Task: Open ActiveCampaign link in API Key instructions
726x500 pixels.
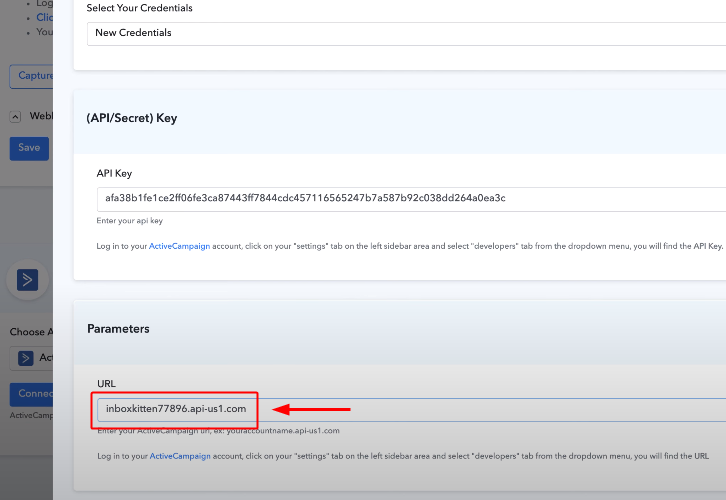Action: pos(179,246)
